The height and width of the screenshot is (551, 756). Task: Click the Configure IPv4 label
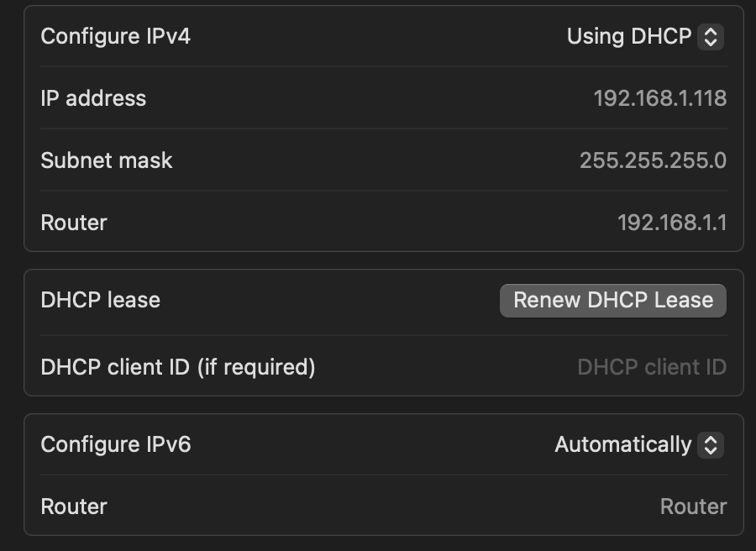(115, 37)
